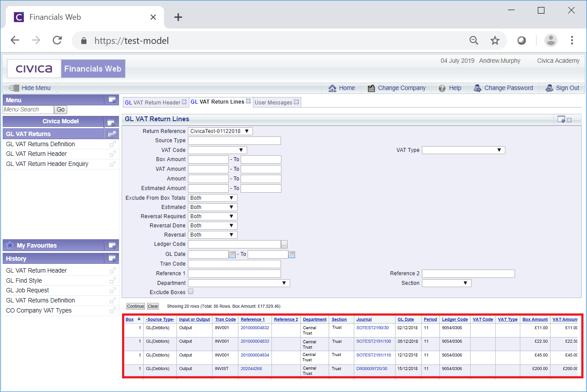Open the Estimated dropdown

pyautogui.click(x=212, y=207)
